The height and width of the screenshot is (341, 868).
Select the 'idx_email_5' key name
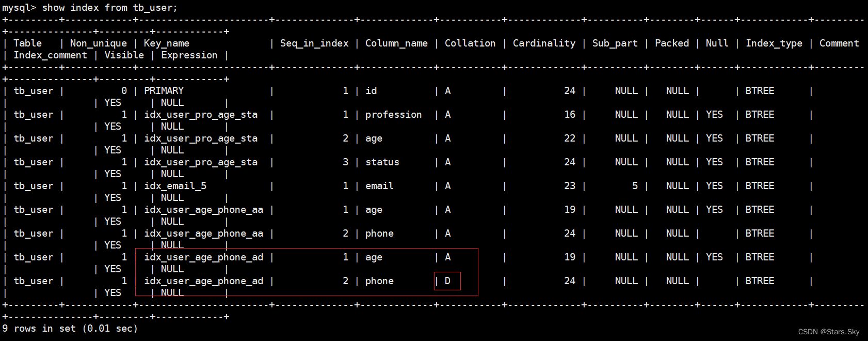(x=175, y=186)
